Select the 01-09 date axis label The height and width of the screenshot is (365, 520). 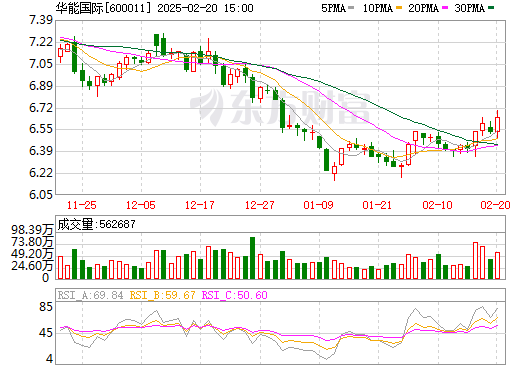pyautogui.click(x=318, y=205)
